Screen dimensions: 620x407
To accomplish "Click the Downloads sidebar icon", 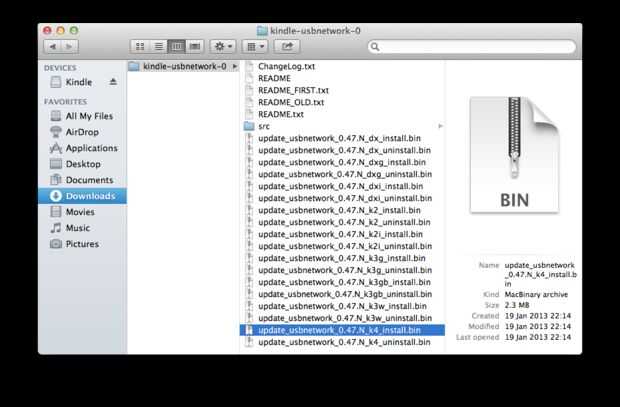I will point(56,196).
